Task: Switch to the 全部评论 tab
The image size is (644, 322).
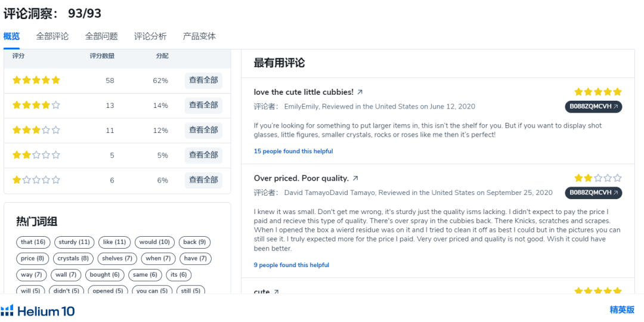Action: [x=52, y=36]
